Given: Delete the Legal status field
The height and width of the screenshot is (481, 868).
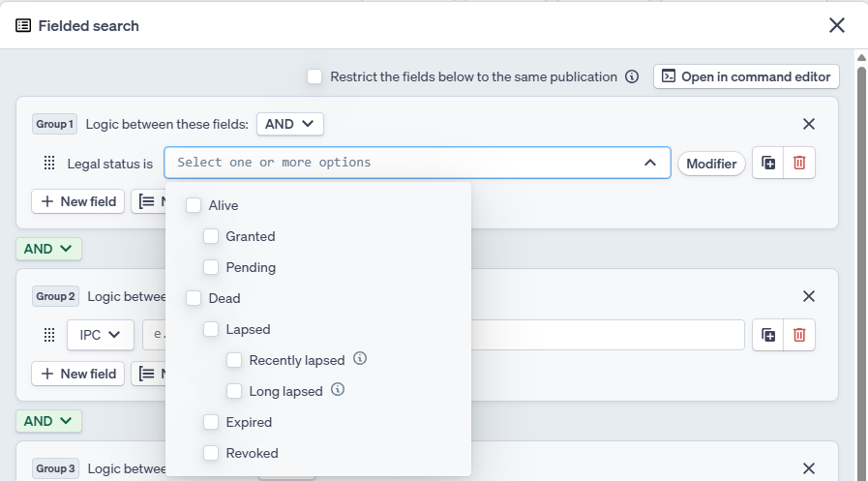Looking at the screenshot, I should (799, 164).
